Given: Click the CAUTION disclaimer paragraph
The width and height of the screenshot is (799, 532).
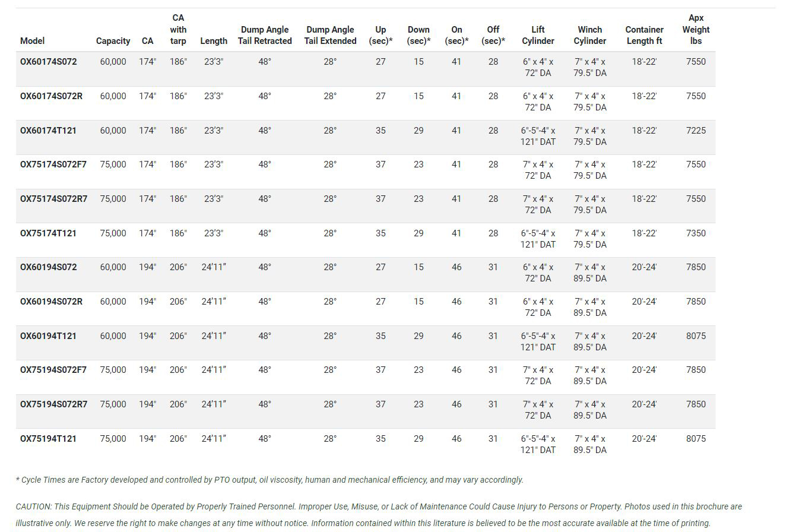Looking at the screenshot, I should (x=379, y=515).
